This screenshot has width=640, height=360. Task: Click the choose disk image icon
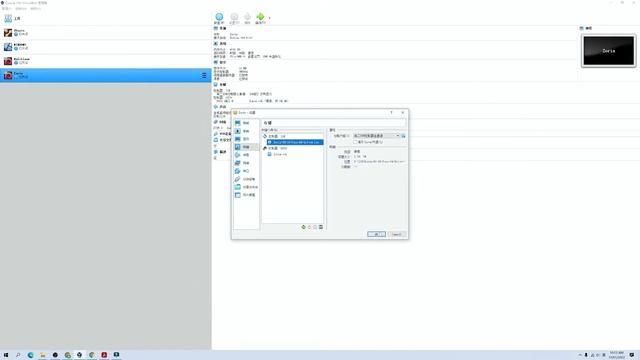pos(404,136)
